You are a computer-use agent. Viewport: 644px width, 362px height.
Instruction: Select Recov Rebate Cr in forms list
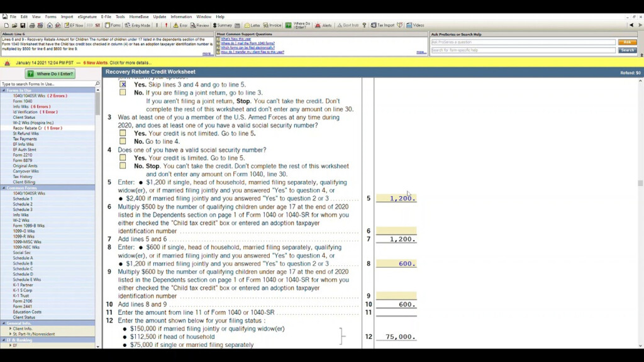pos(37,128)
